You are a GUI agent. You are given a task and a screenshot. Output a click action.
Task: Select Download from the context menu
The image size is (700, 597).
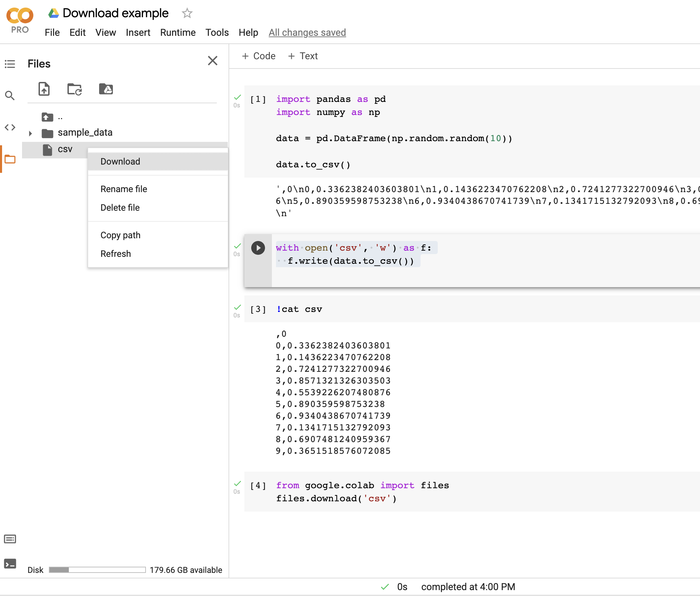tap(120, 161)
